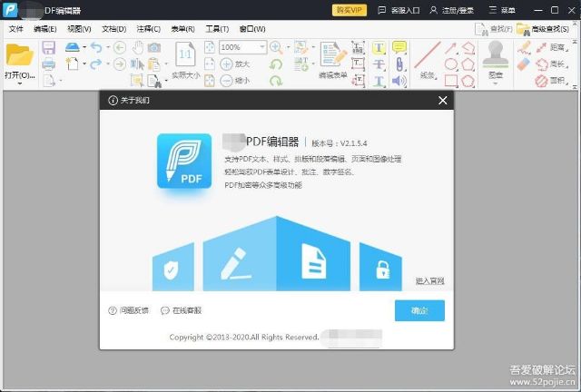The image size is (581, 392).
Task: Open the 文档(D) menu
Action: coord(113,29)
